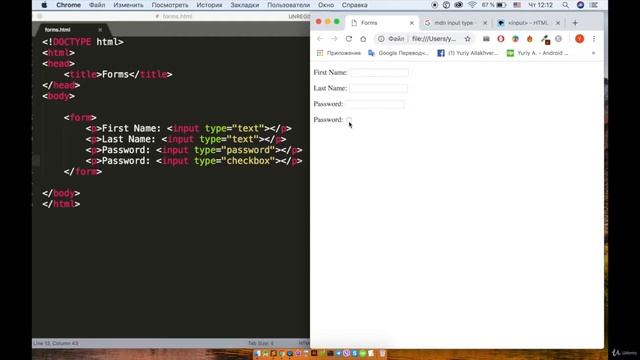Click Line 12 Column status text
Screen dimensions: 640x360
56,343
